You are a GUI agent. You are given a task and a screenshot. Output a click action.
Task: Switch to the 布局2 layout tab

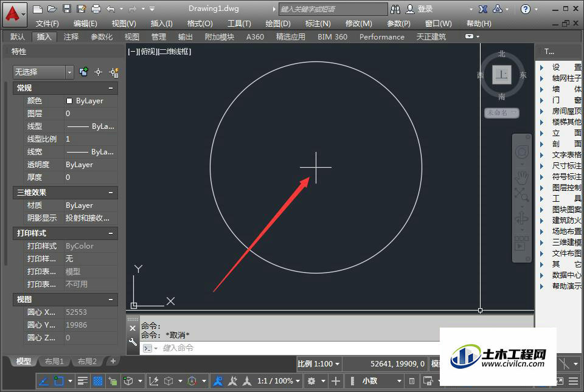[x=87, y=361]
